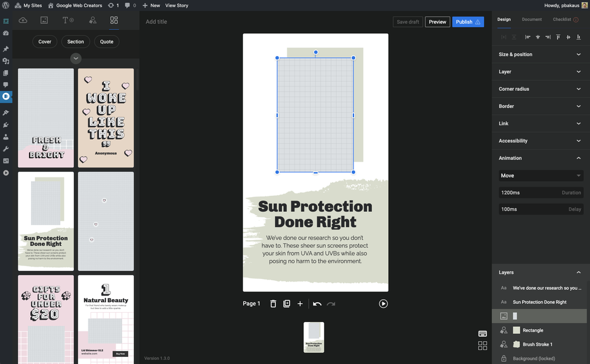Image resolution: width=590 pixels, height=364 pixels.
Task: Expand more template filter chips
Action: pos(76,58)
